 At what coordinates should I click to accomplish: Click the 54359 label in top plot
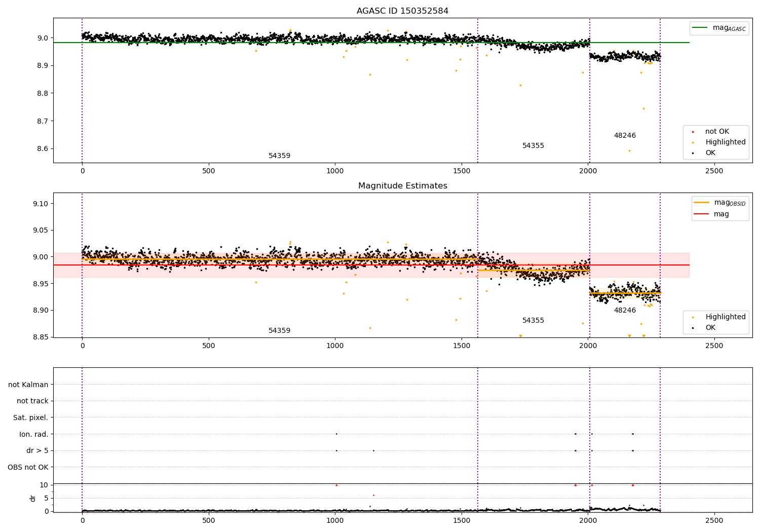point(279,156)
